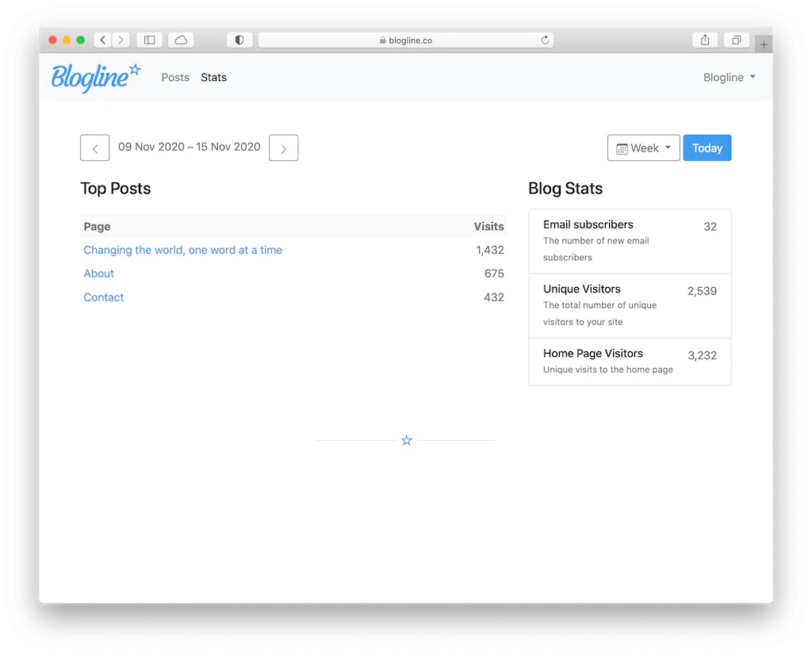Click the Safari forward arrow button

pos(121,40)
